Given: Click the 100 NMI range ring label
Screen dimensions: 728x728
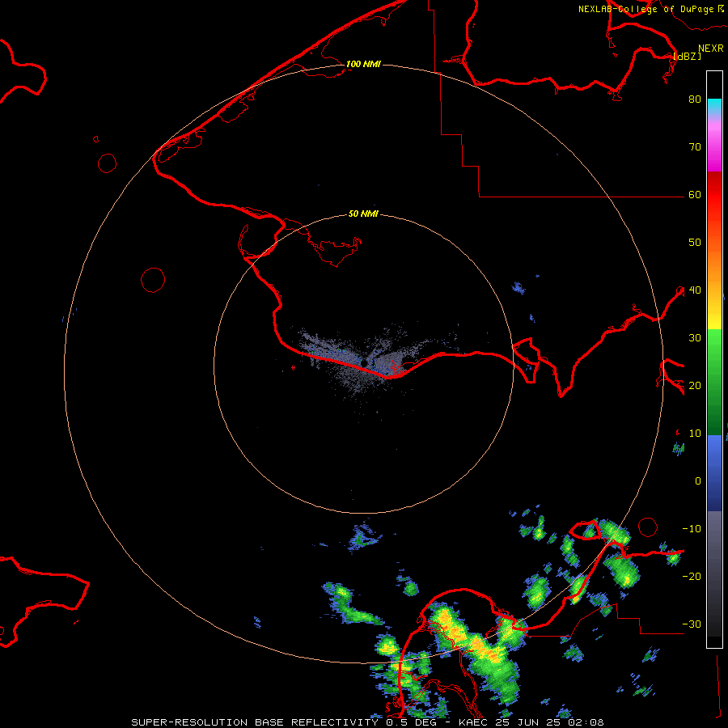Looking at the screenshot, I should pyautogui.click(x=363, y=64).
